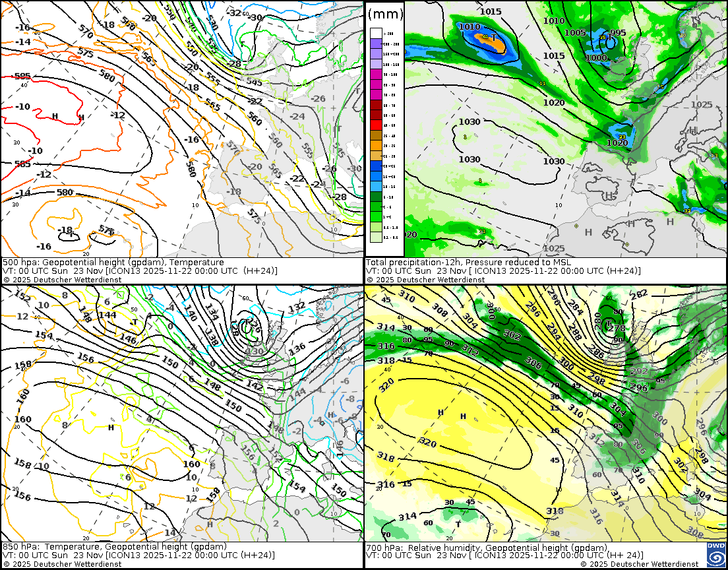Select the white >200 mm legend swatch
The width and height of the screenshot is (728, 570).
(376, 32)
